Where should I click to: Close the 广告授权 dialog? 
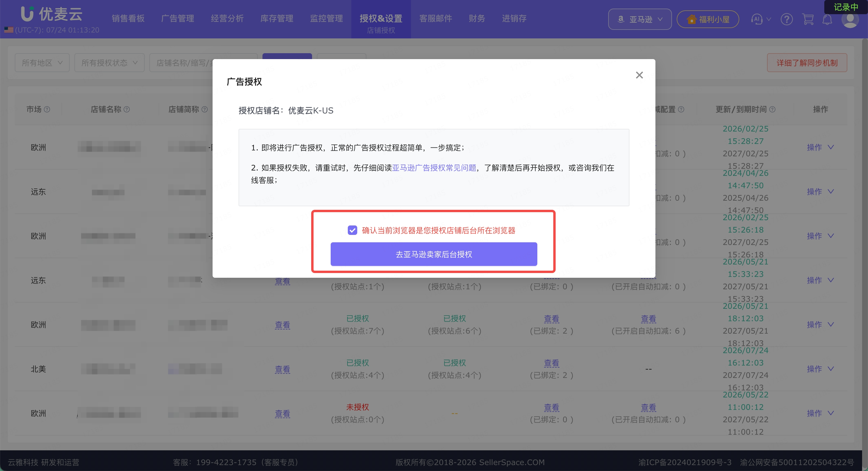pos(639,75)
